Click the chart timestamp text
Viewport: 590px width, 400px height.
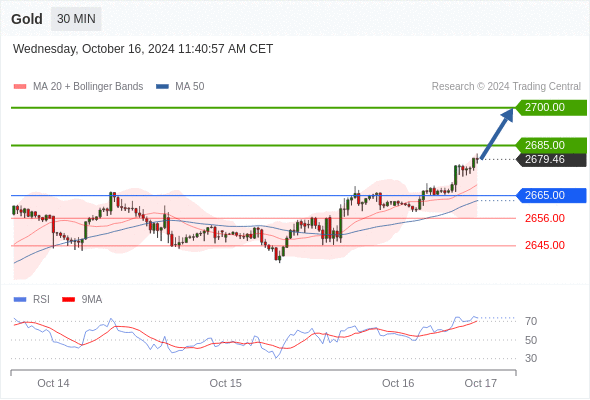143,49
